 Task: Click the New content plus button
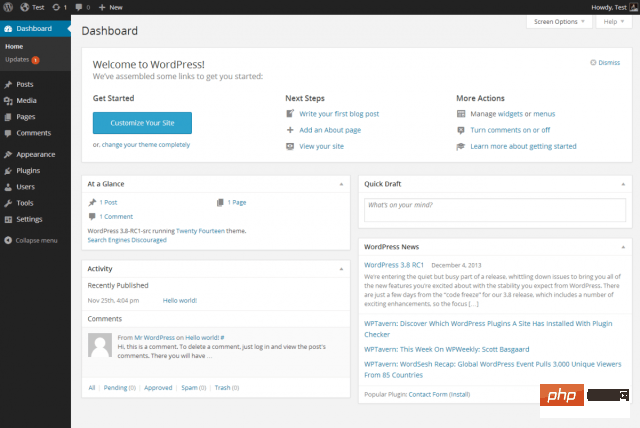pyautogui.click(x=111, y=7)
